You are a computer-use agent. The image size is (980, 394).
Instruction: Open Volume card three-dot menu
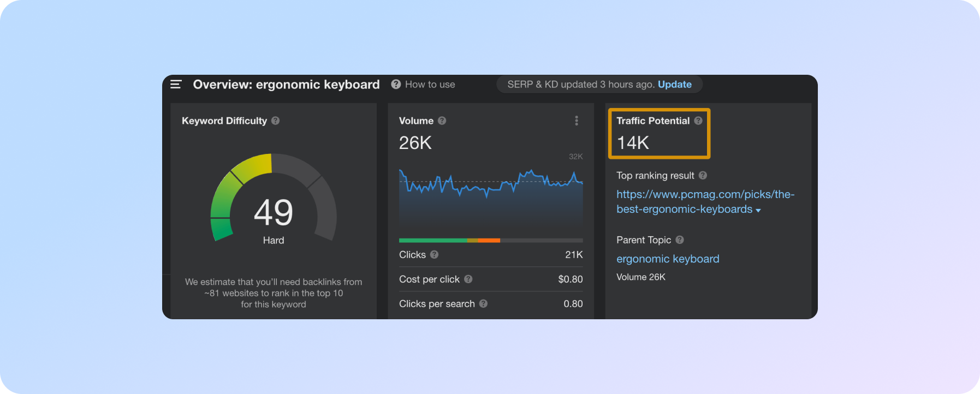click(x=577, y=121)
